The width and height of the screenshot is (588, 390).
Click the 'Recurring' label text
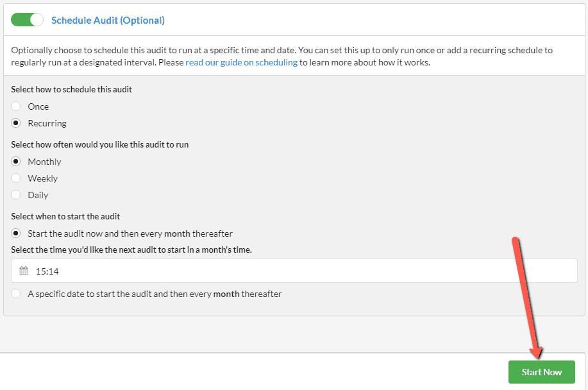[x=47, y=123]
